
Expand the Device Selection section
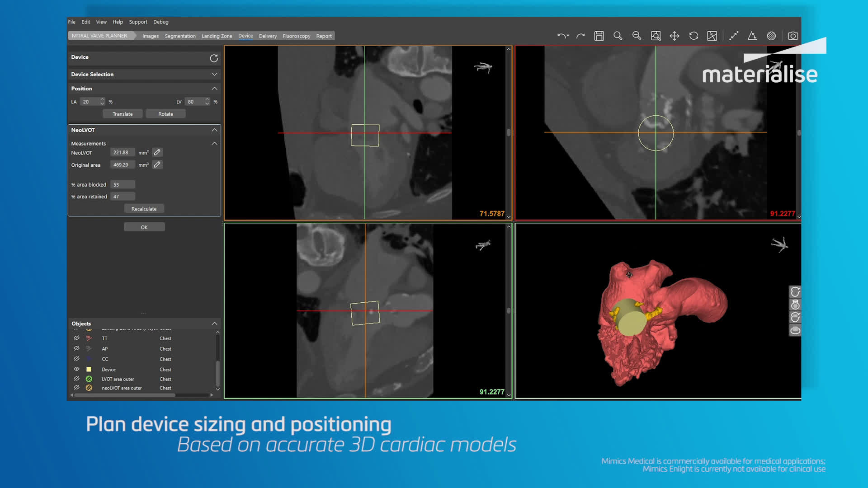point(214,74)
